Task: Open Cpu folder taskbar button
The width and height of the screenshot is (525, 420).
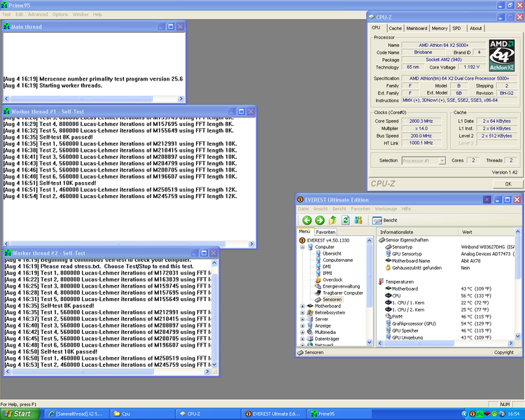Action: pyautogui.click(x=143, y=414)
